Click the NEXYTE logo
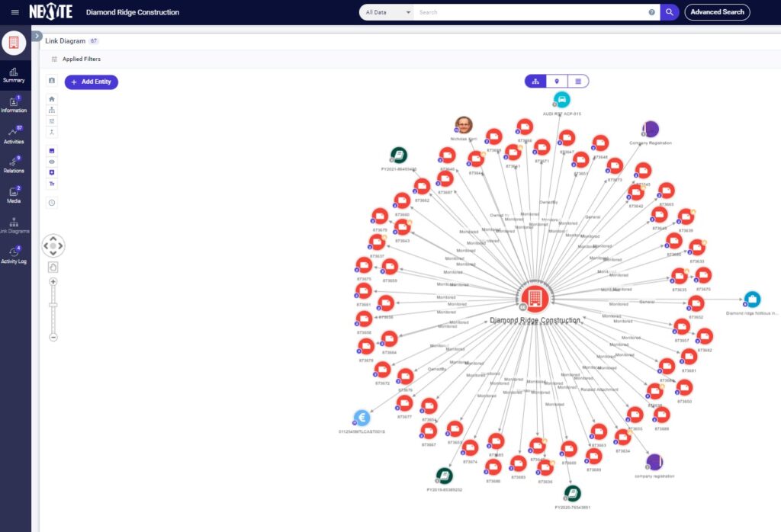 pyautogui.click(x=51, y=12)
